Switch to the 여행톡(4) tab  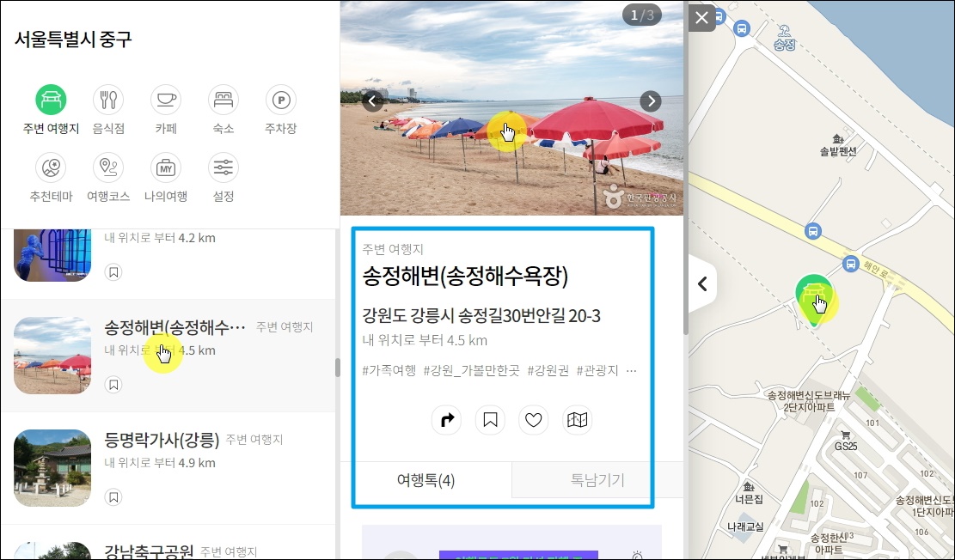[x=425, y=480]
